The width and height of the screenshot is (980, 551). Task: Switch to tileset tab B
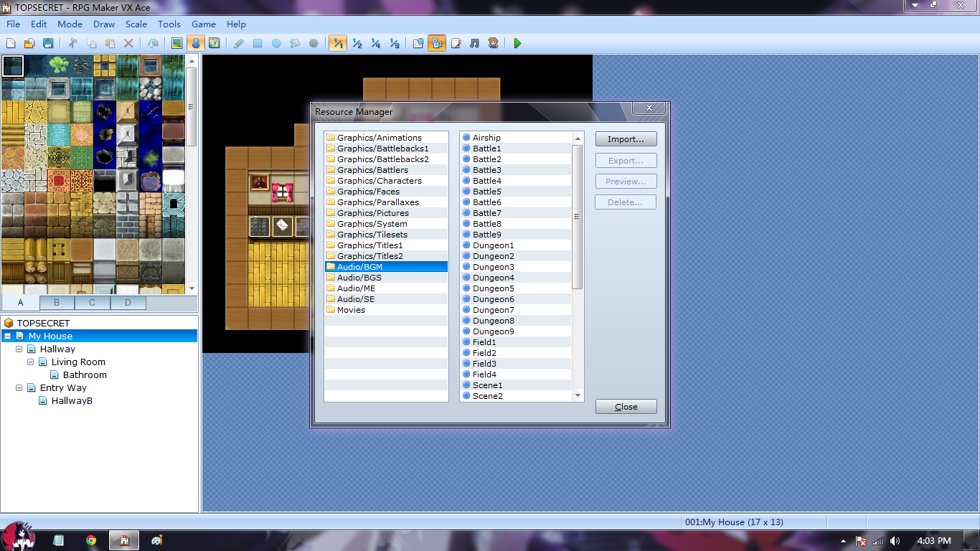click(x=56, y=302)
